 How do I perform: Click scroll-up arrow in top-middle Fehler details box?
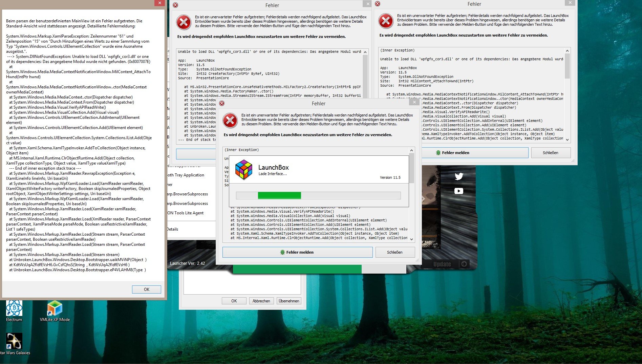tap(365, 52)
